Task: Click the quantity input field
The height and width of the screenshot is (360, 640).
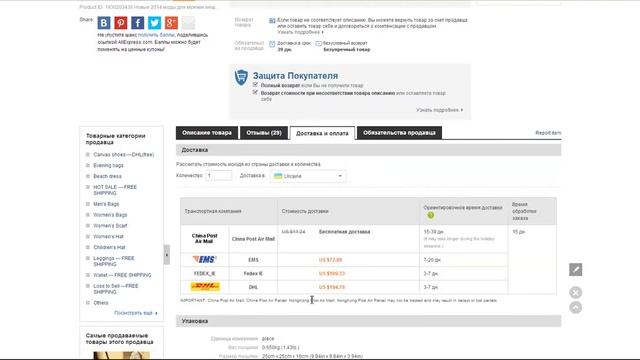Action: 218,176
